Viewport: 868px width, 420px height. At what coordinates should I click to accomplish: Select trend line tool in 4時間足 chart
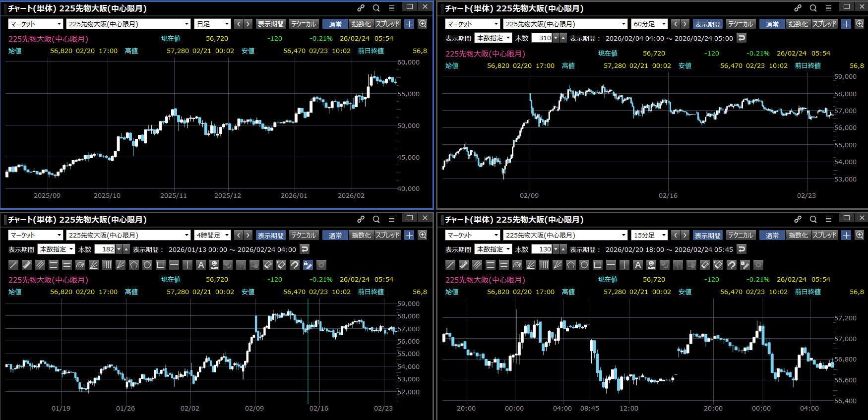tap(13, 265)
